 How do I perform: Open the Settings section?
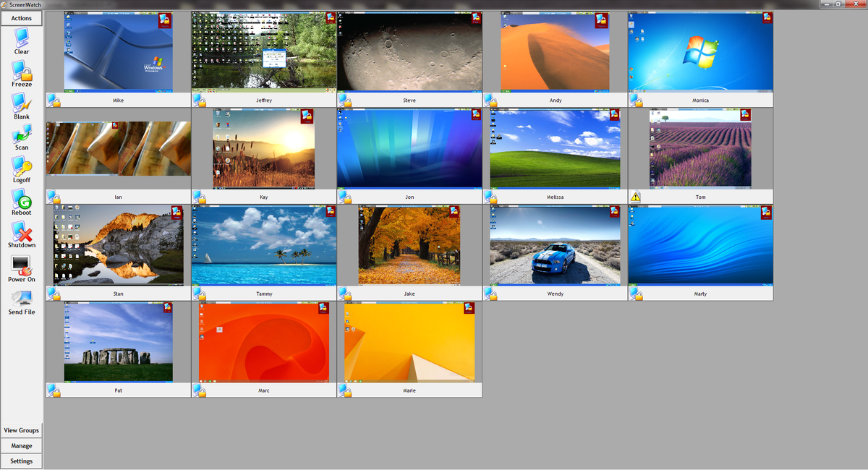[22, 461]
